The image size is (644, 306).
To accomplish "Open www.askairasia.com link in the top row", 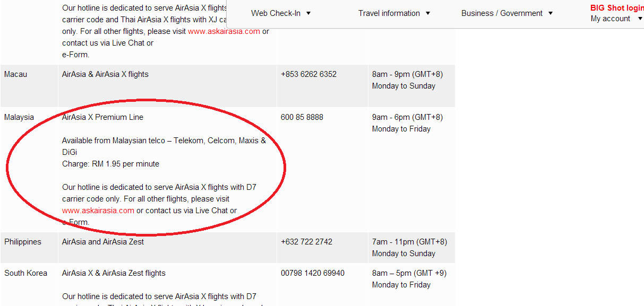I will (x=224, y=31).
